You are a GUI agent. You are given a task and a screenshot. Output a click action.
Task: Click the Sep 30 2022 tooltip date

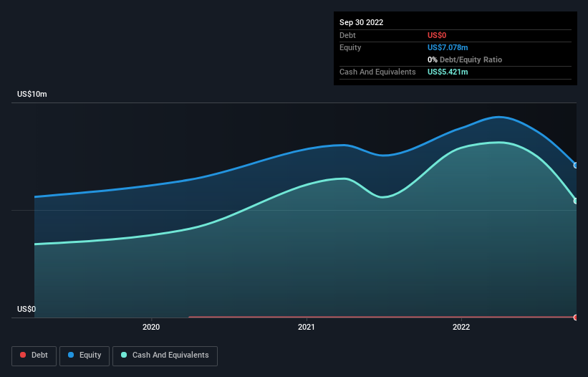361,22
